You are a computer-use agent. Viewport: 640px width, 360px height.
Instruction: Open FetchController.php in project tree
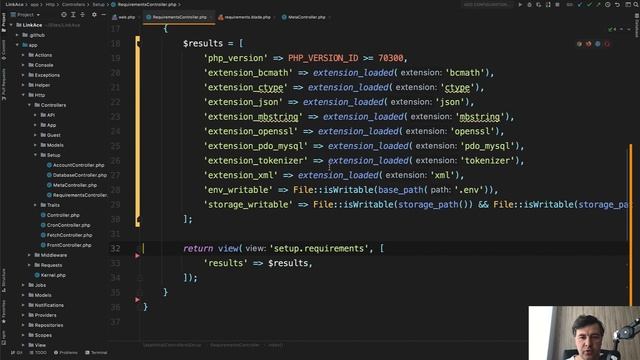(x=67, y=235)
